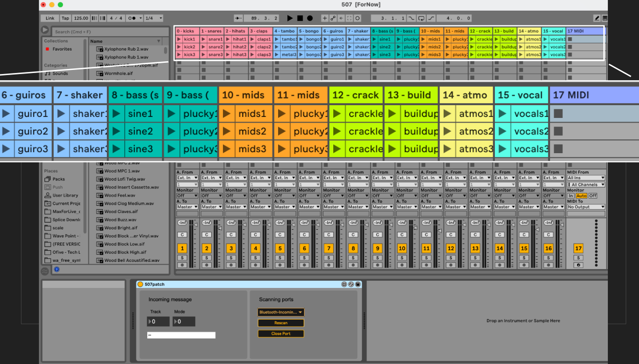Click the leftmost title bar icon of 507patch
639x364 pixels.
click(x=345, y=284)
